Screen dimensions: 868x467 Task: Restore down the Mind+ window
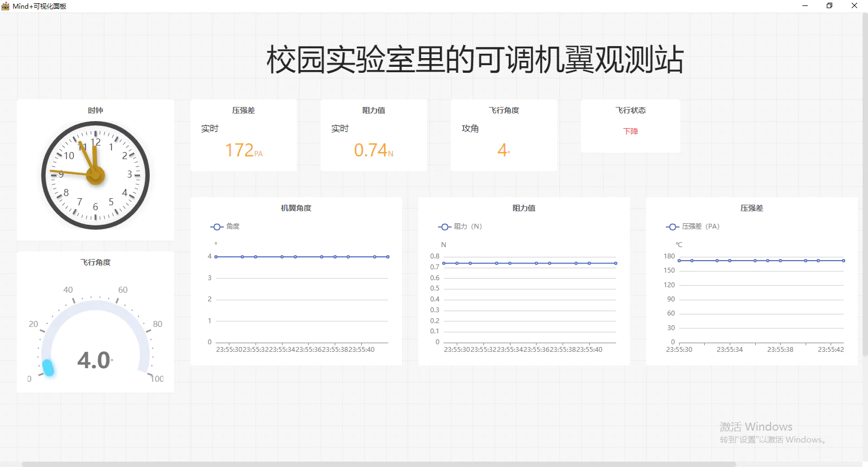(829, 6)
